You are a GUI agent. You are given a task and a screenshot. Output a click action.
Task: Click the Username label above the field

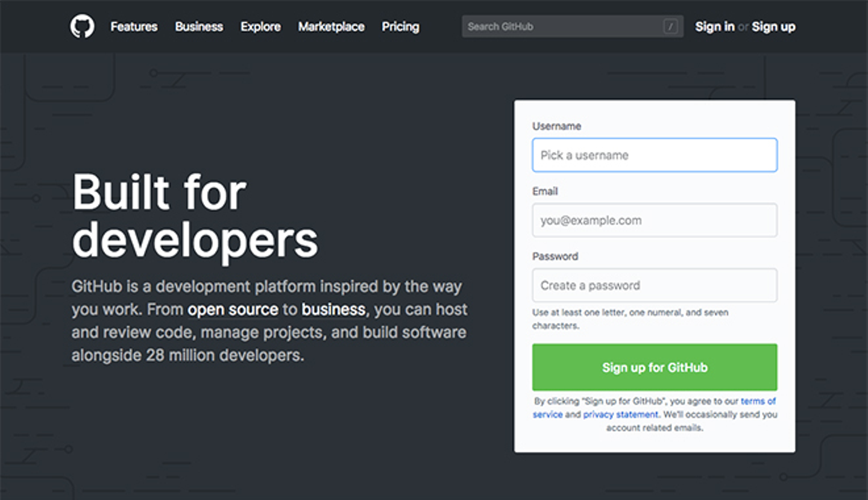tap(556, 126)
